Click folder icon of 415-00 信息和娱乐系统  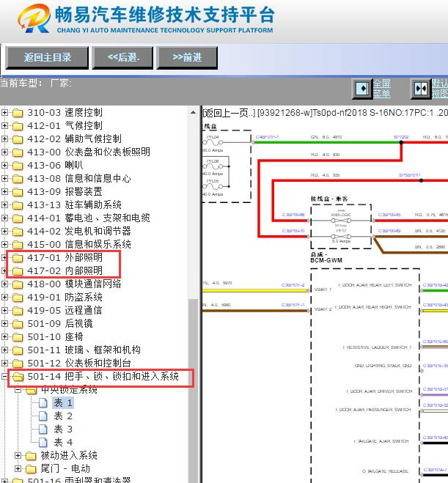(18, 245)
